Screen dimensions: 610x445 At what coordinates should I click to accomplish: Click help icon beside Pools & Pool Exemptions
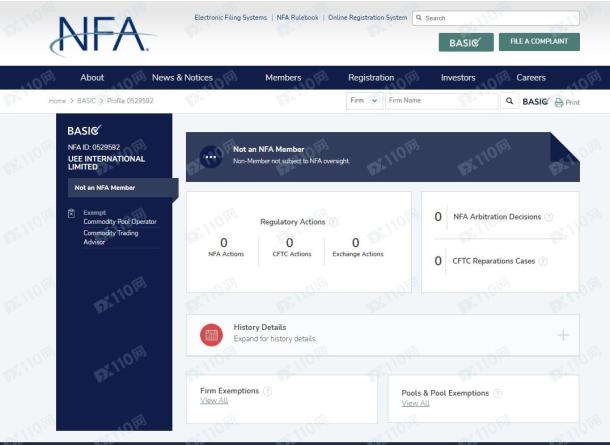(x=498, y=393)
